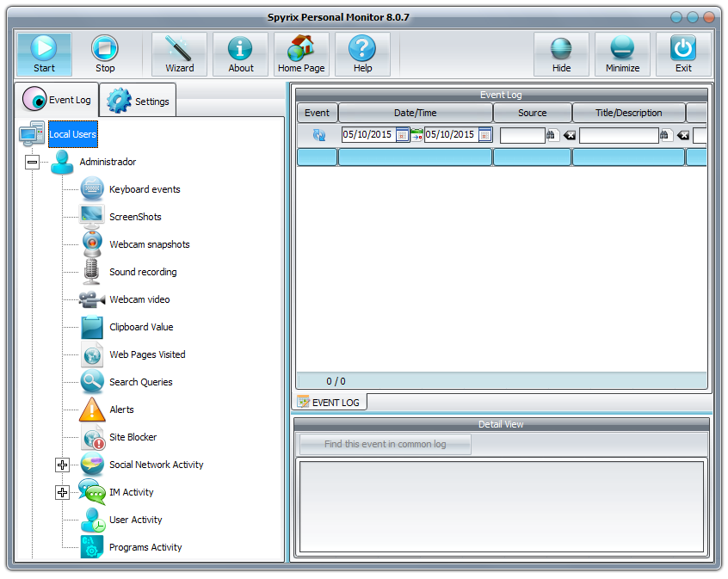Sort by the Source column header
The height and width of the screenshot is (579, 728).
[x=532, y=113]
